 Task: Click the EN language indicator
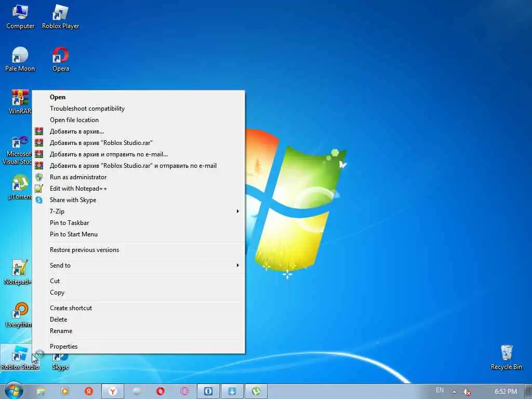click(x=440, y=390)
